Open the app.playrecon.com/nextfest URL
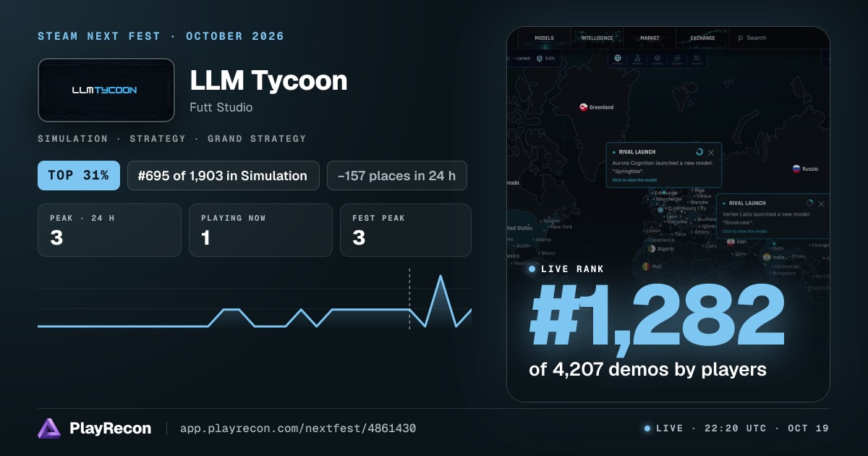 [x=298, y=428]
